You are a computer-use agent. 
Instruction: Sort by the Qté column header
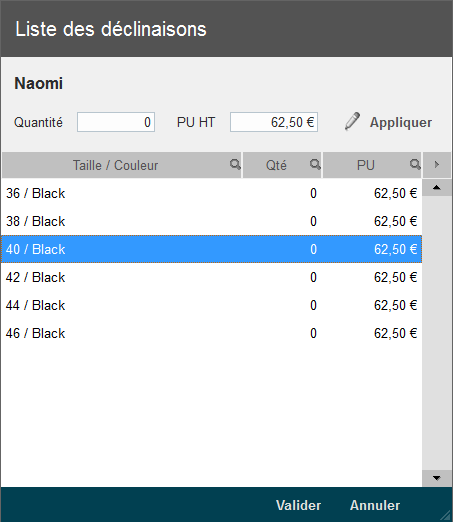tap(276, 165)
